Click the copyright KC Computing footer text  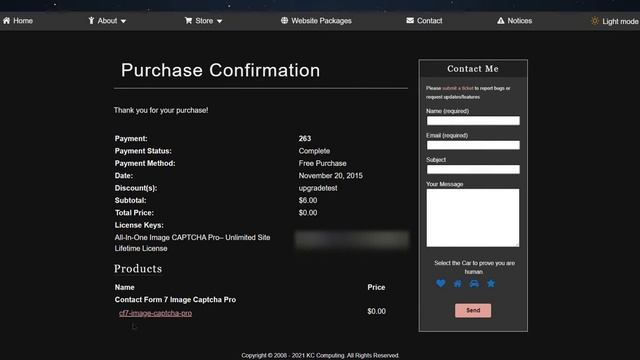(x=320, y=356)
